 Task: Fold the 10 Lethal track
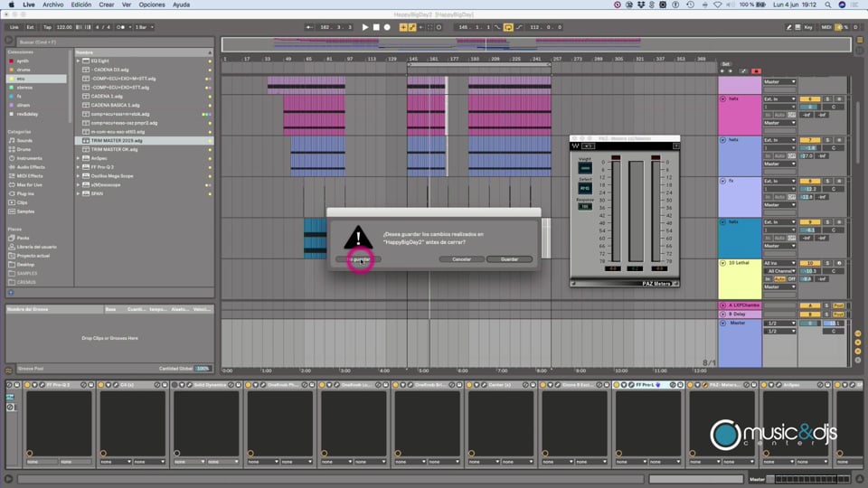point(723,263)
